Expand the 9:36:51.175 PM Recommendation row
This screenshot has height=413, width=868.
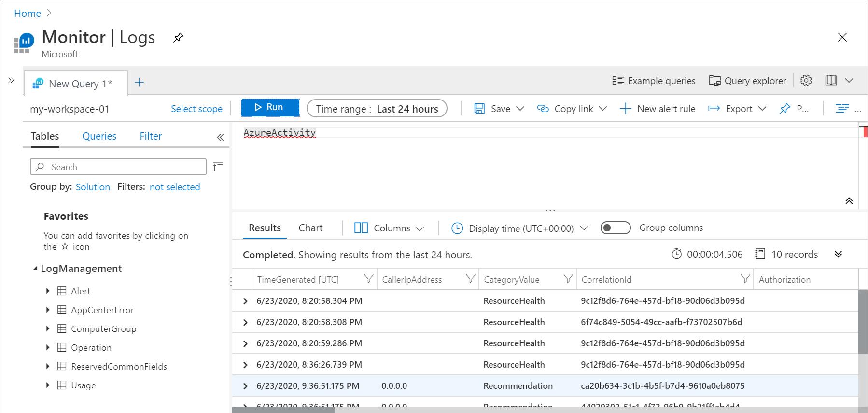[x=245, y=386]
